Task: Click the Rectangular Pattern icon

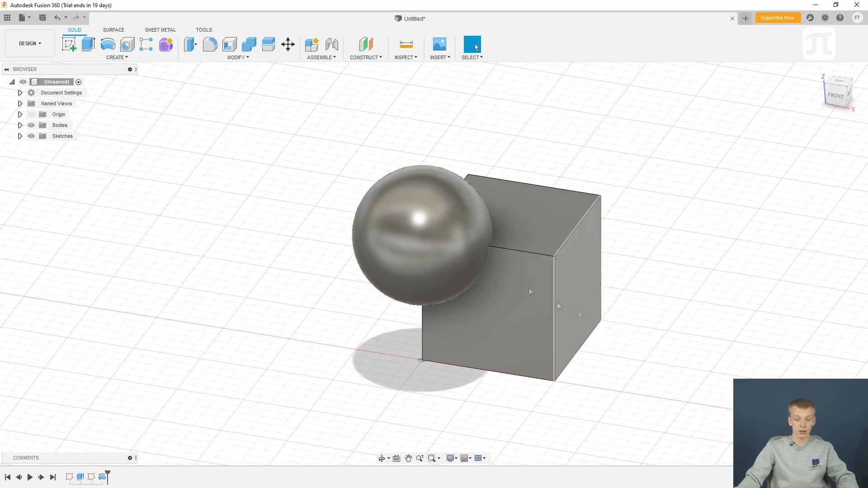Action: coord(146,44)
